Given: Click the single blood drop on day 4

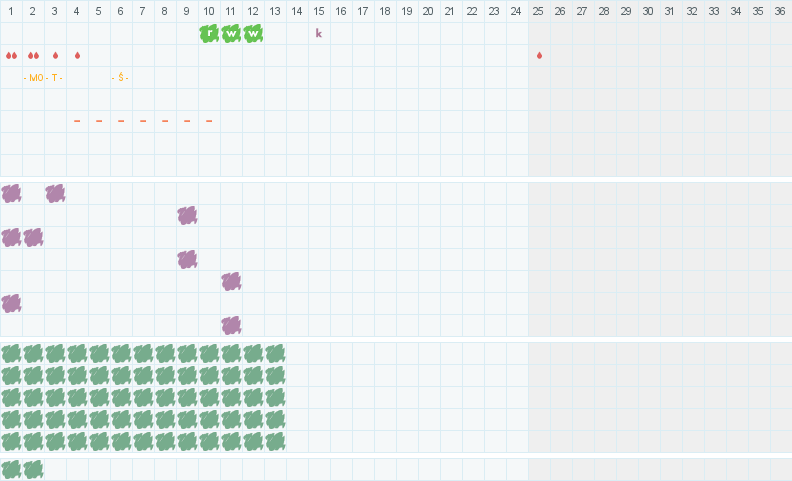Looking at the screenshot, I should pos(77,55).
